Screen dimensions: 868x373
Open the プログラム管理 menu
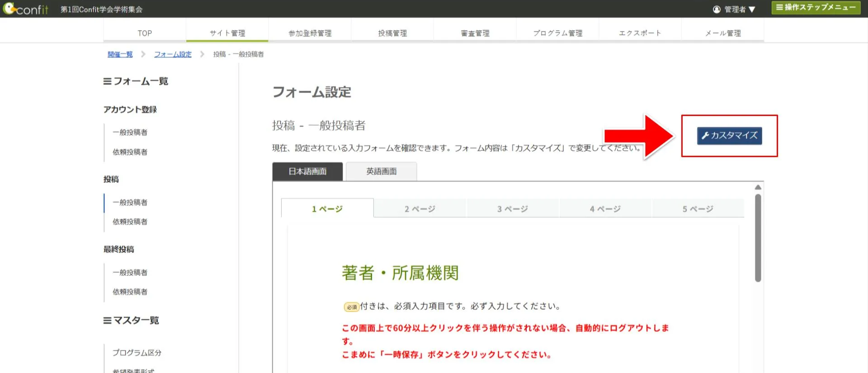(557, 33)
